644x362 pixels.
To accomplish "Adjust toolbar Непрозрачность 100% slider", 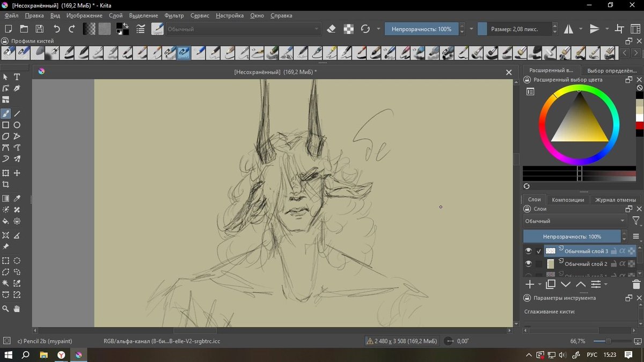I will 422,29.
